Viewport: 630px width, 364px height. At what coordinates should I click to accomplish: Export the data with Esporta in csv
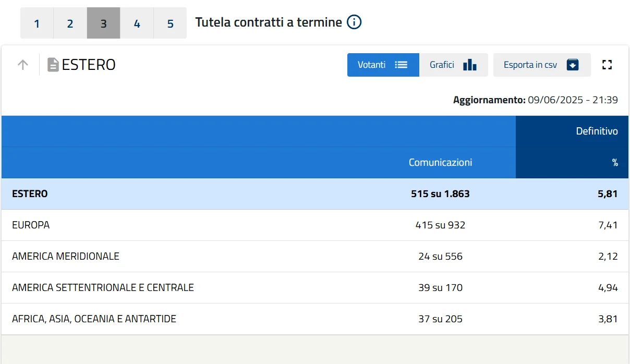pos(541,65)
